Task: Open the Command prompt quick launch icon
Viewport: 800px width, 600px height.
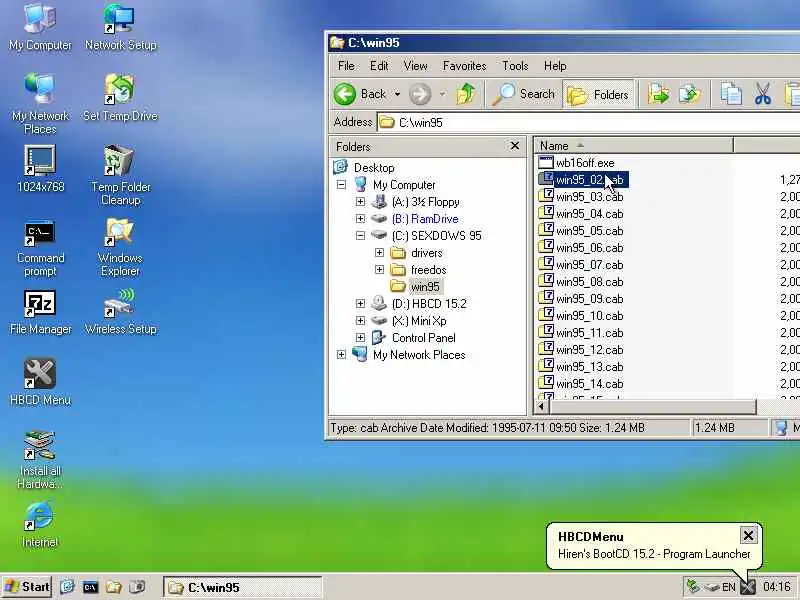Action: click(x=90, y=587)
